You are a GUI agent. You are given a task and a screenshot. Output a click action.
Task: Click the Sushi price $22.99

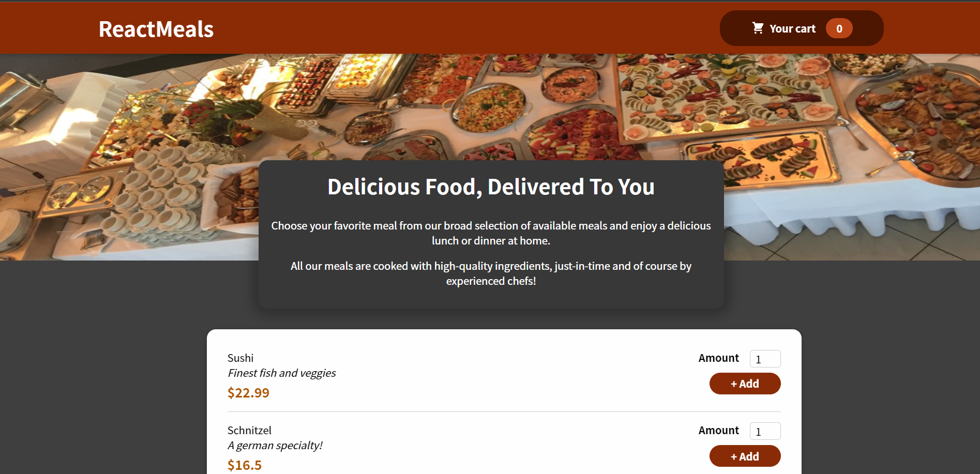(248, 393)
